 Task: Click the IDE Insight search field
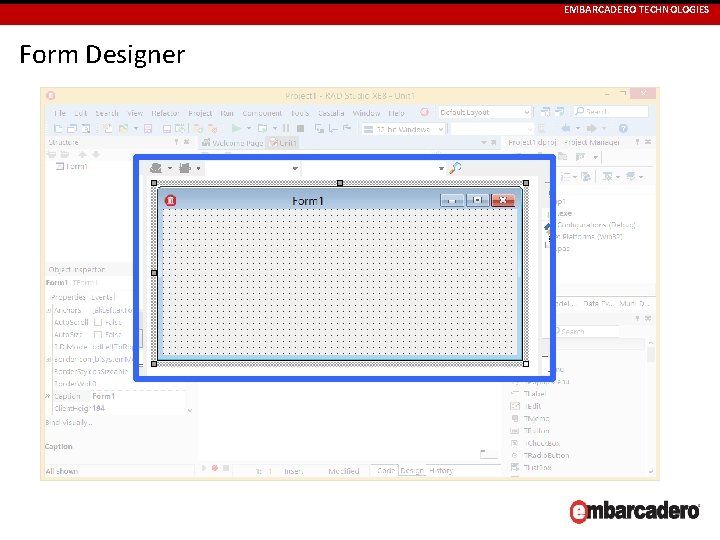[x=611, y=112]
